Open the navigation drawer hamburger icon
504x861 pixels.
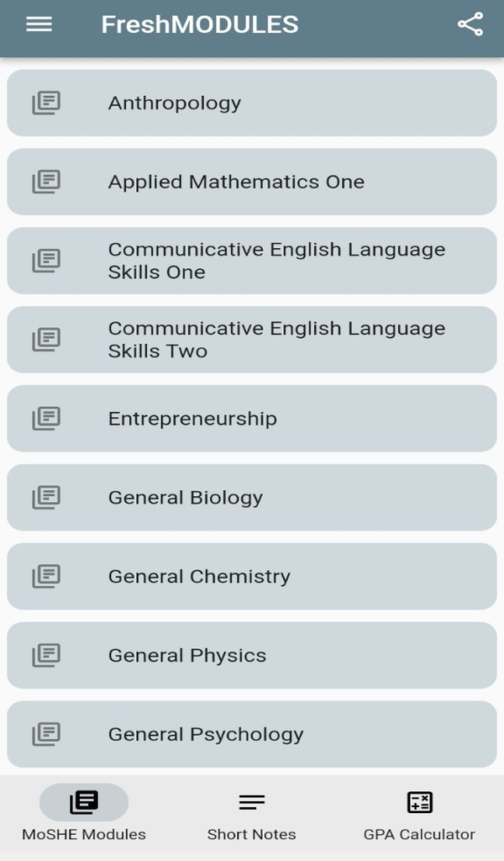click(x=37, y=24)
